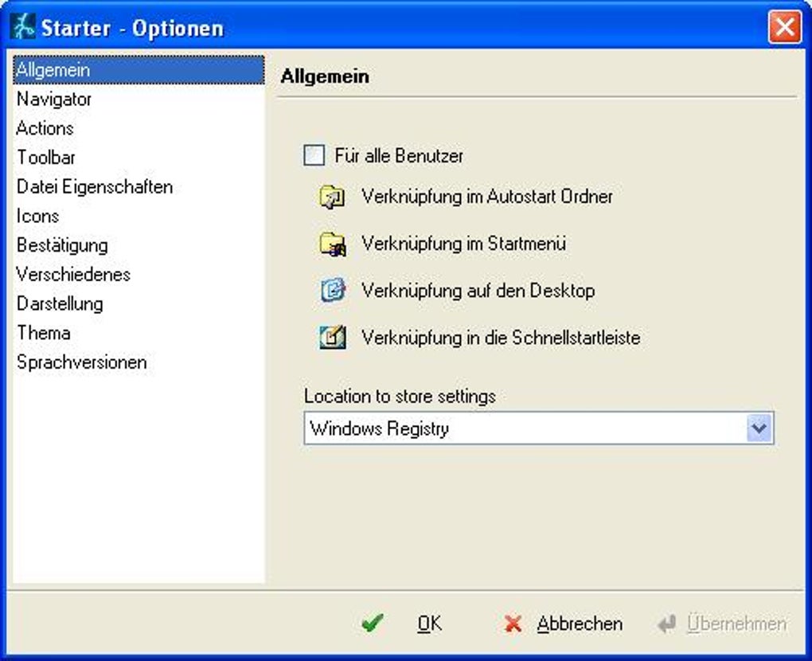The height and width of the screenshot is (661, 812).
Task: Switch to the Navigator settings page
Action: [54, 99]
